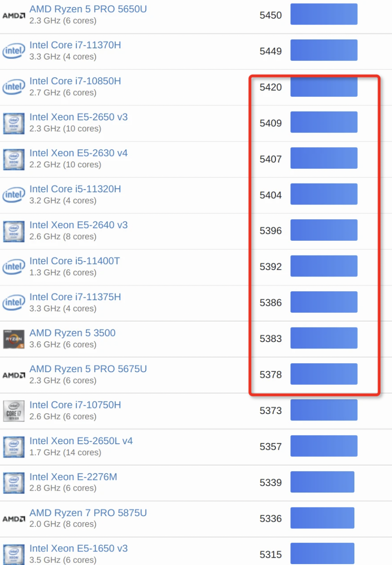
Task: Open the Intel Xeon E5-1650 v3 link
Action: coord(78,549)
